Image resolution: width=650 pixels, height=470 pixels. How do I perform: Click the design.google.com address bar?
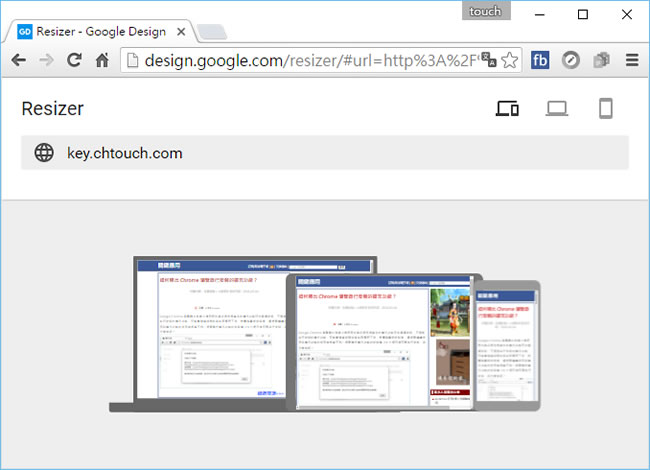pos(300,60)
